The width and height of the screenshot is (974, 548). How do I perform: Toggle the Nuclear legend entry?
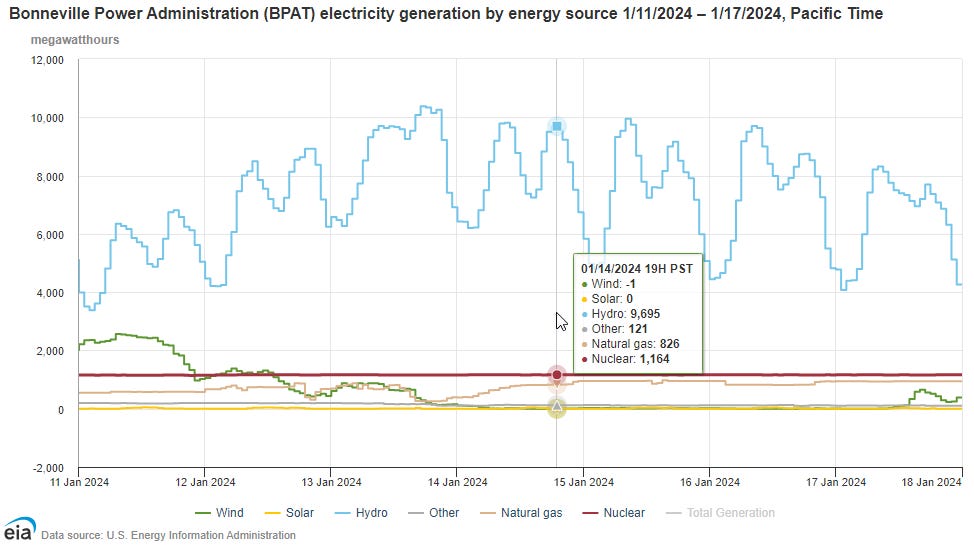pyautogui.click(x=614, y=513)
